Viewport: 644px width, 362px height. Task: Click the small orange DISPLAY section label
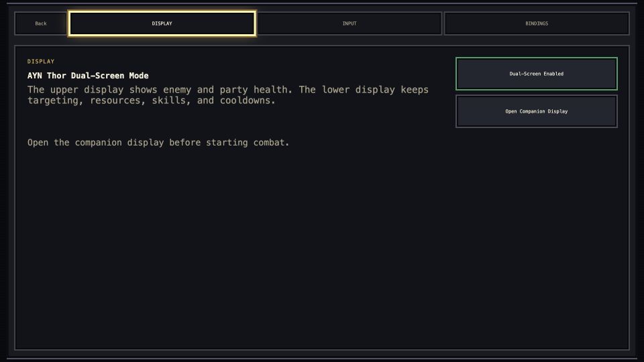(x=41, y=62)
